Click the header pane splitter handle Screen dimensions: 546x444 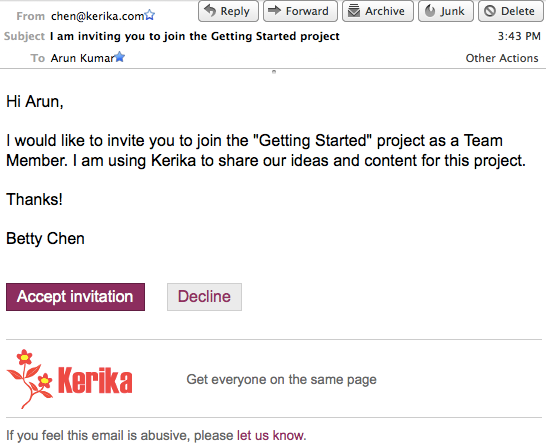274,72
